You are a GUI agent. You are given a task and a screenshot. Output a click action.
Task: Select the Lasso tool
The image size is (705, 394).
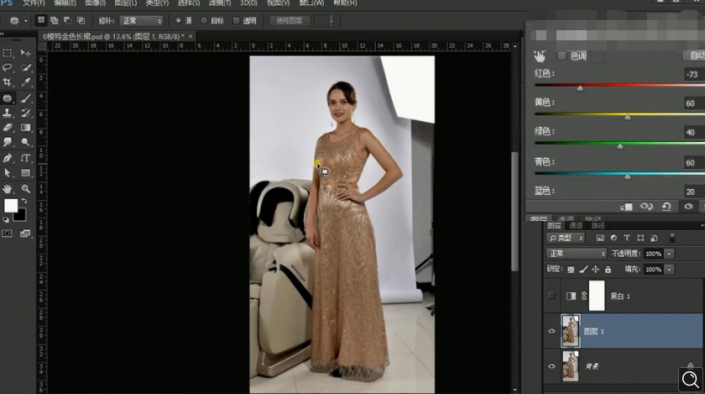point(7,67)
